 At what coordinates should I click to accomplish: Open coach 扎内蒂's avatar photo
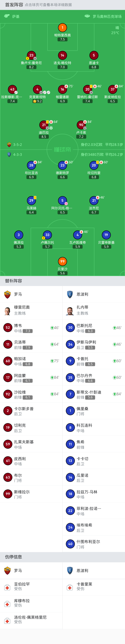coord(70,311)
